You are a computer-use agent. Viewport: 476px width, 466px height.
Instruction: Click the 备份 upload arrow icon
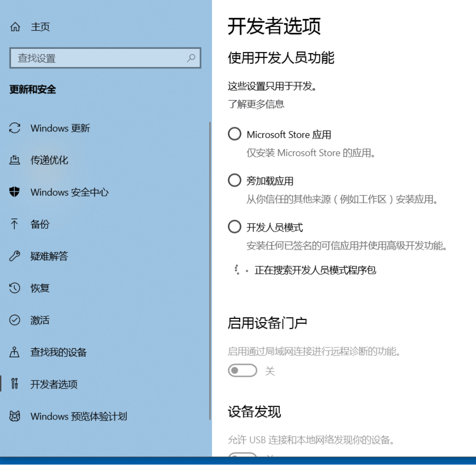coord(15,224)
